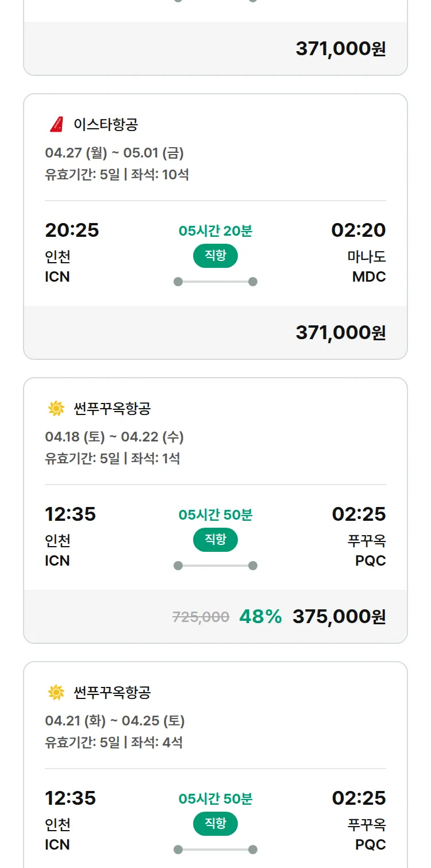This screenshot has width=431, height=868.
Task: Click the route line under the 05시간 20분 duration
Action: pos(215,282)
